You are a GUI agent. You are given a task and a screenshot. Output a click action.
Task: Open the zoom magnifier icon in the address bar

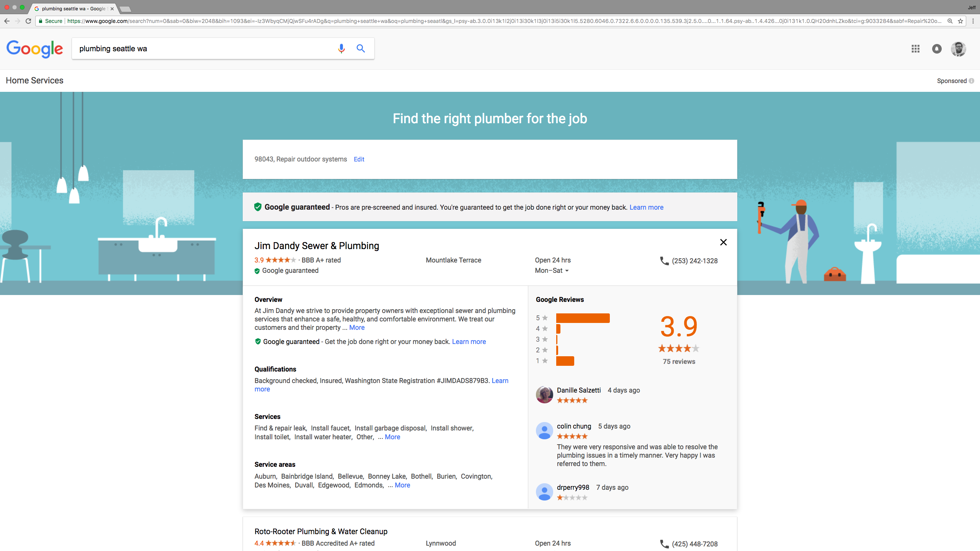pyautogui.click(x=950, y=21)
